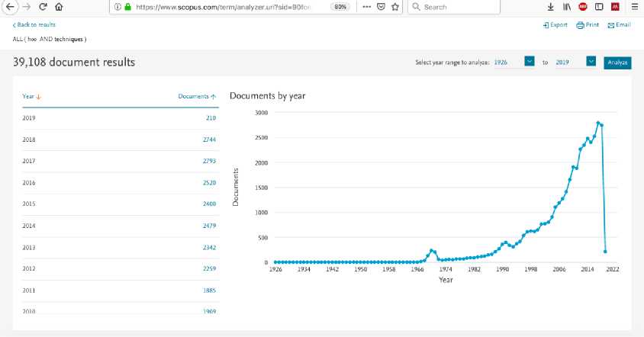Bookmark this page with the star icon
The width and height of the screenshot is (644, 337).
coord(395,7)
